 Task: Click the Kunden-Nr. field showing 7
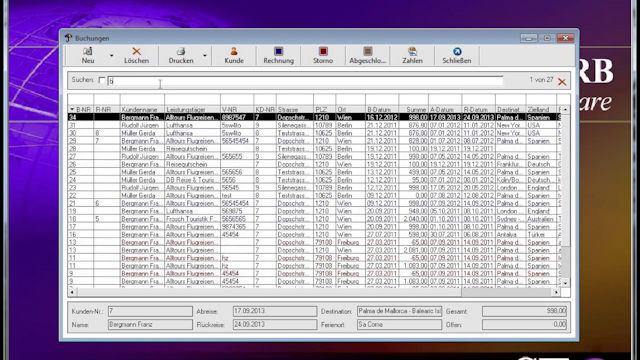150,311
